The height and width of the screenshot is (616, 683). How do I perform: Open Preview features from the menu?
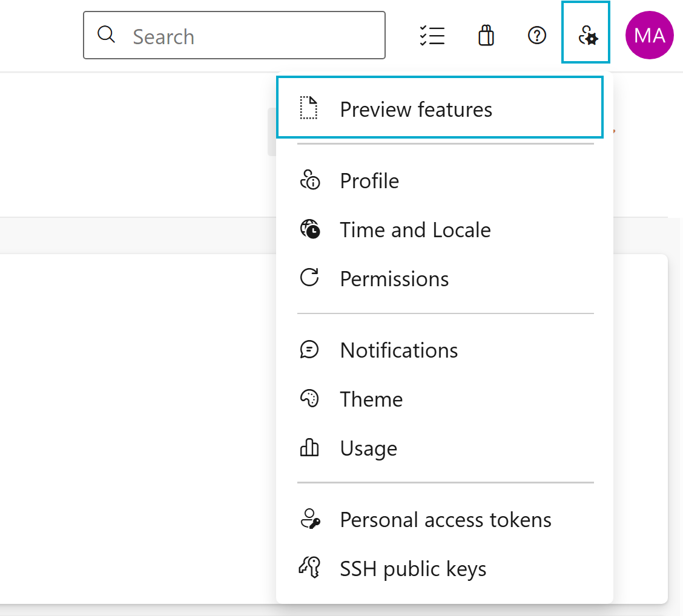coord(416,110)
